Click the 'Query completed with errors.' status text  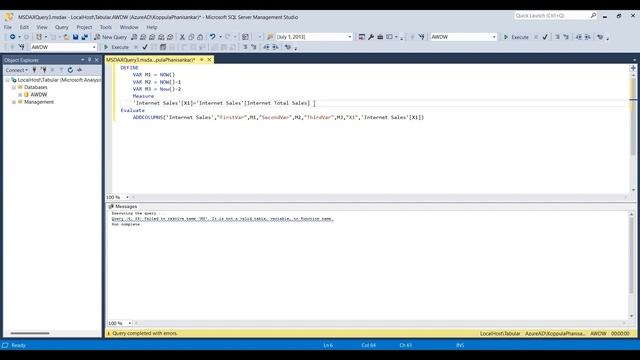coord(145,333)
